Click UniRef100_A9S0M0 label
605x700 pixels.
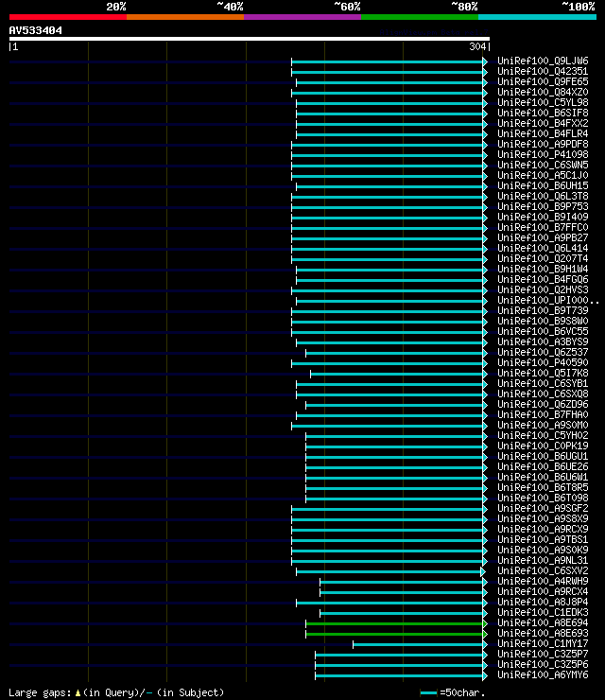pos(543,425)
